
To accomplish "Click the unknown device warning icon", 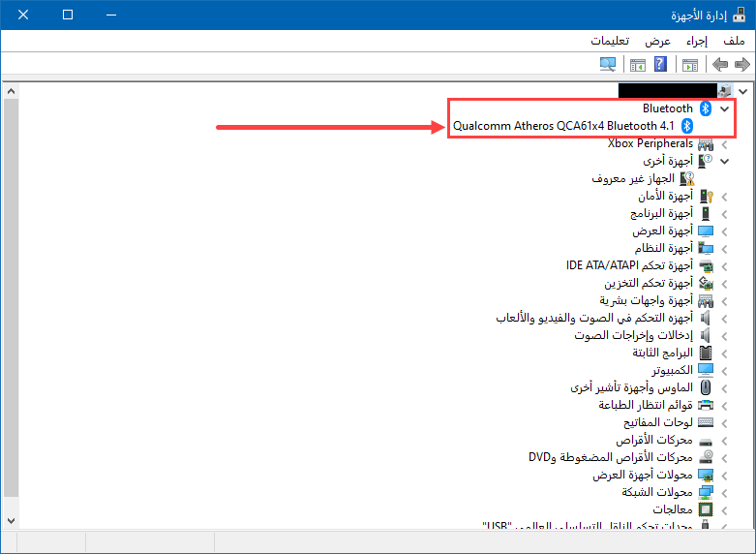I will click(687, 178).
